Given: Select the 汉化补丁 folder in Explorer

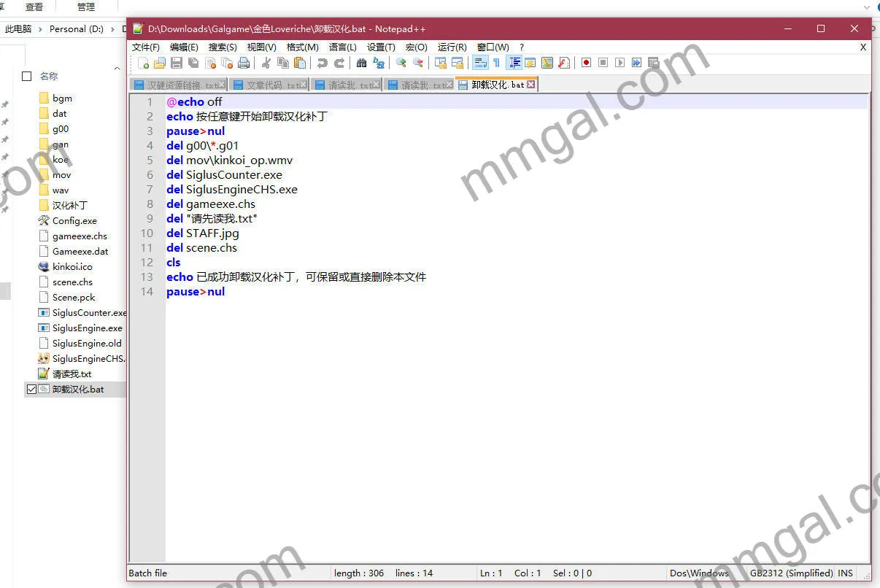Looking at the screenshot, I should click(69, 206).
